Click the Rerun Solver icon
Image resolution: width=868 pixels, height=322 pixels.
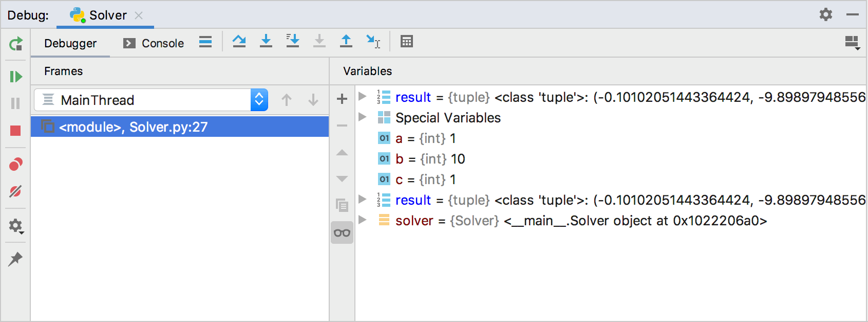[x=16, y=44]
